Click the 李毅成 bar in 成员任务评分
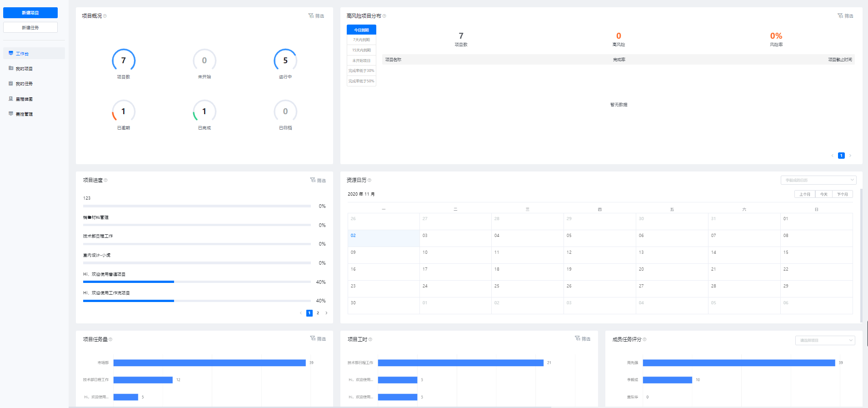This screenshot has width=868, height=408. [668, 380]
